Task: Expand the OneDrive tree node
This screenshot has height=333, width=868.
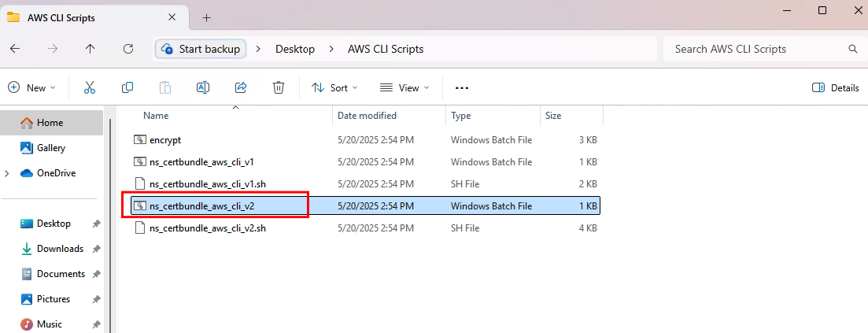Action: coord(6,173)
